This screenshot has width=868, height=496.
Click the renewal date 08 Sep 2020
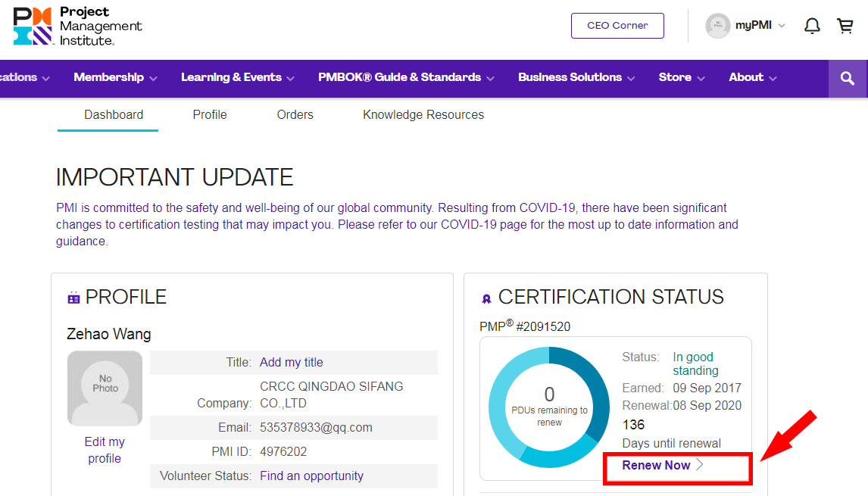[707, 406]
